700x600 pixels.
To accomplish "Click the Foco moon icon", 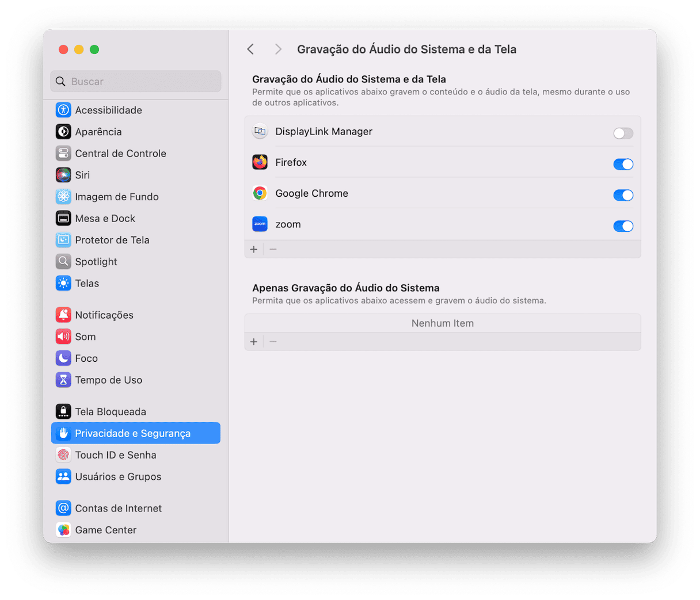I will (x=63, y=358).
